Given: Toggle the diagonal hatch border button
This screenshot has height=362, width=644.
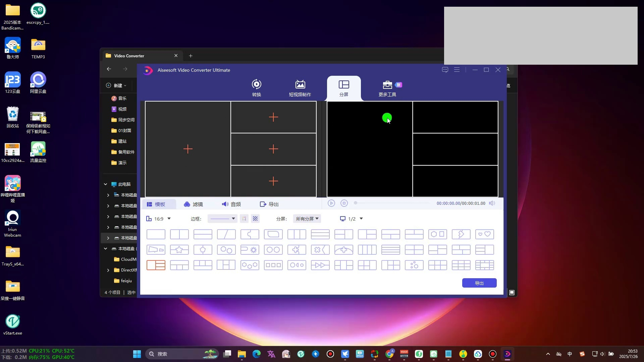Looking at the screenshot, I should 255,219.
